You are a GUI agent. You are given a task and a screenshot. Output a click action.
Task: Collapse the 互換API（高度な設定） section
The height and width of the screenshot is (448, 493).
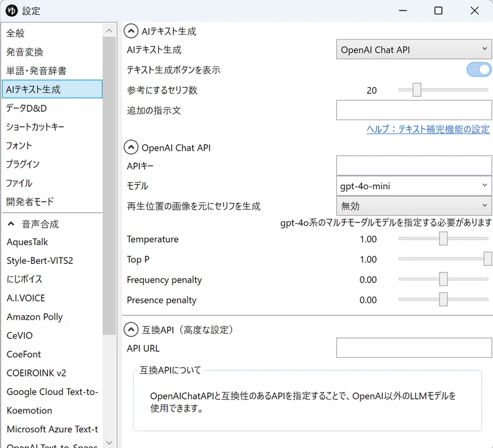[x=131, y=330]
